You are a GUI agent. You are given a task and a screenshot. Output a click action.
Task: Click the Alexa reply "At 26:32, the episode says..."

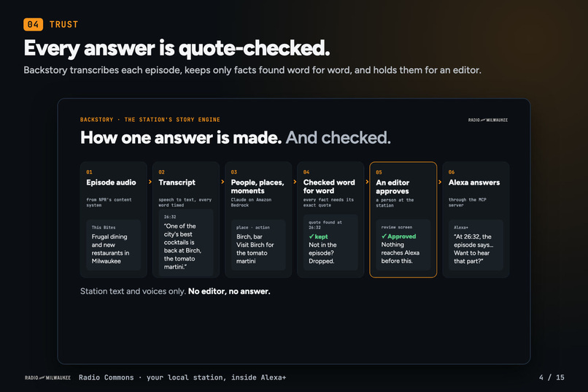pyautogui.click(x=473, y=249)
